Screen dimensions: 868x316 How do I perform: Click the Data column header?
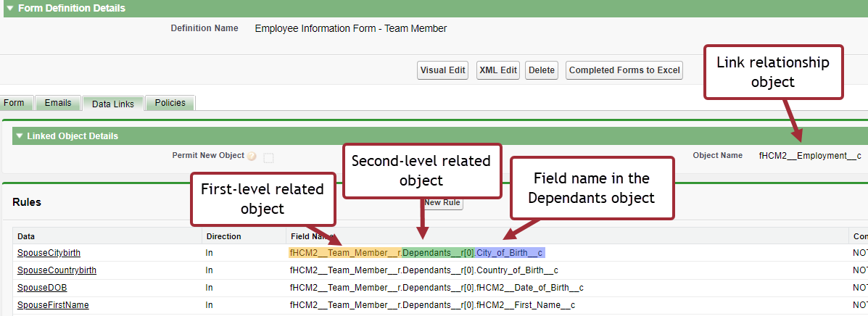click(26, 236)
